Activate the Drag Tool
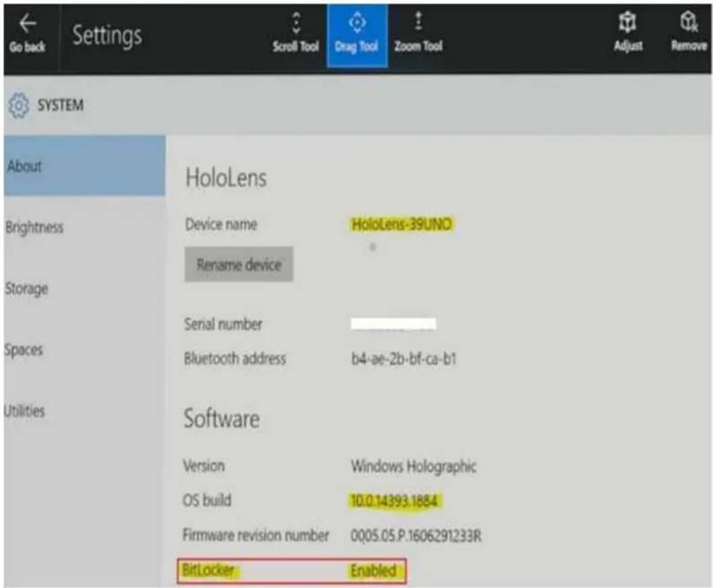Screen dimensions: 713x588 pyautogui.click(x=357, y=36)
